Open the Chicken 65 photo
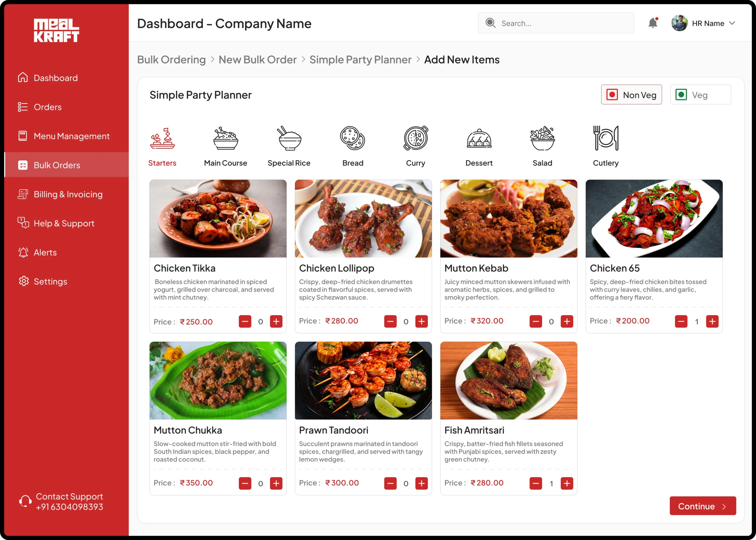 click(654, 218)
